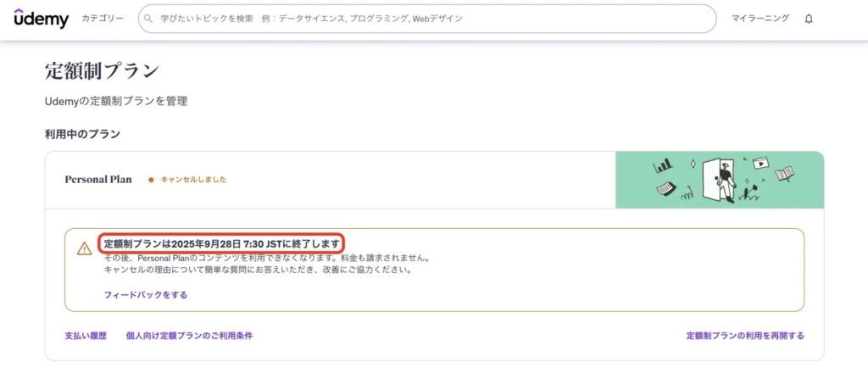
Task: Go to マイラーニング
Action: pyautogui.click(x=760, y=18)
